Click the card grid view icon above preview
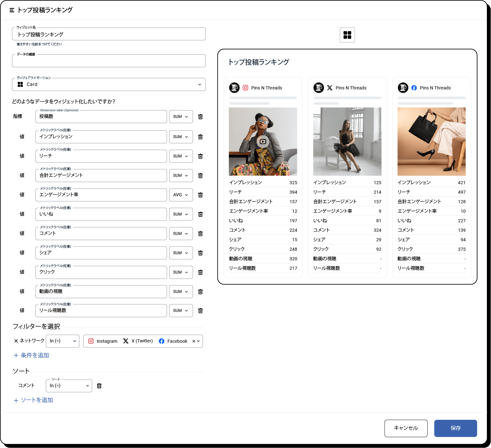The height and width of the screenshot is (448, 491). coord(347,35)
